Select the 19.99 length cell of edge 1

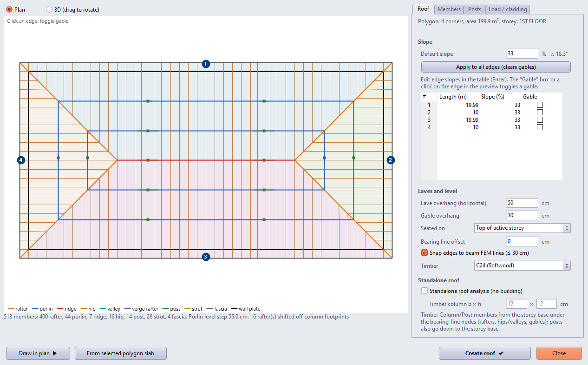459,105
